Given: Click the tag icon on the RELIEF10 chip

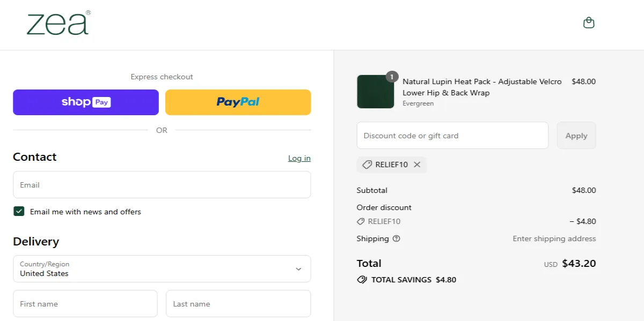Looking at the screenshot, I should point(367,165).
